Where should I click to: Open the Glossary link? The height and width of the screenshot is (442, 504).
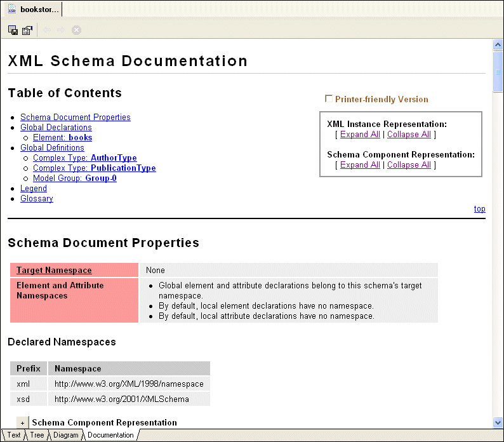pos(37,198)
